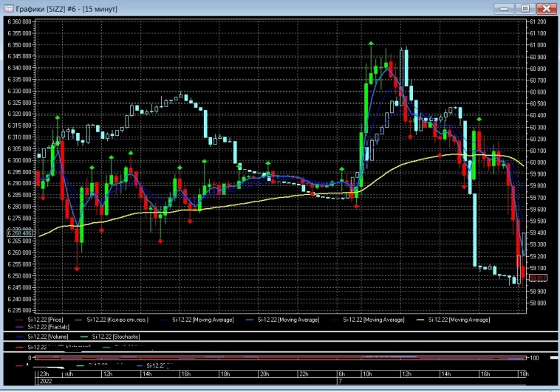Click the red current price tag on right axis
Viewport: 560px width, 392px height.
(537, 278)
